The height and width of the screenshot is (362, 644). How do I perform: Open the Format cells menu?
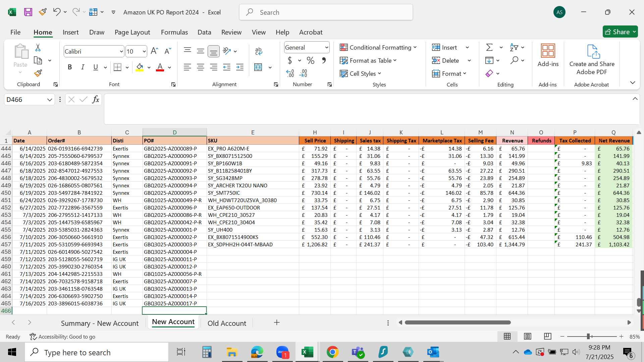pyautogui.click(x=449, y=73)
